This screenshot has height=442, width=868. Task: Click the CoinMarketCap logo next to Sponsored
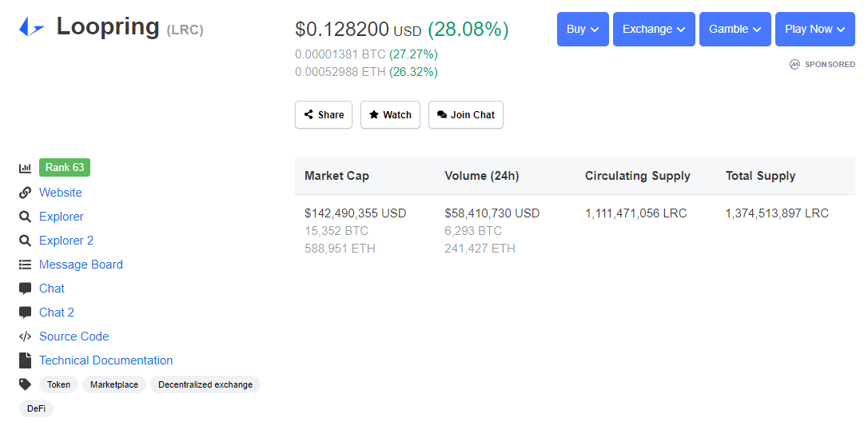pyautogui.click(x=795, y=64)
